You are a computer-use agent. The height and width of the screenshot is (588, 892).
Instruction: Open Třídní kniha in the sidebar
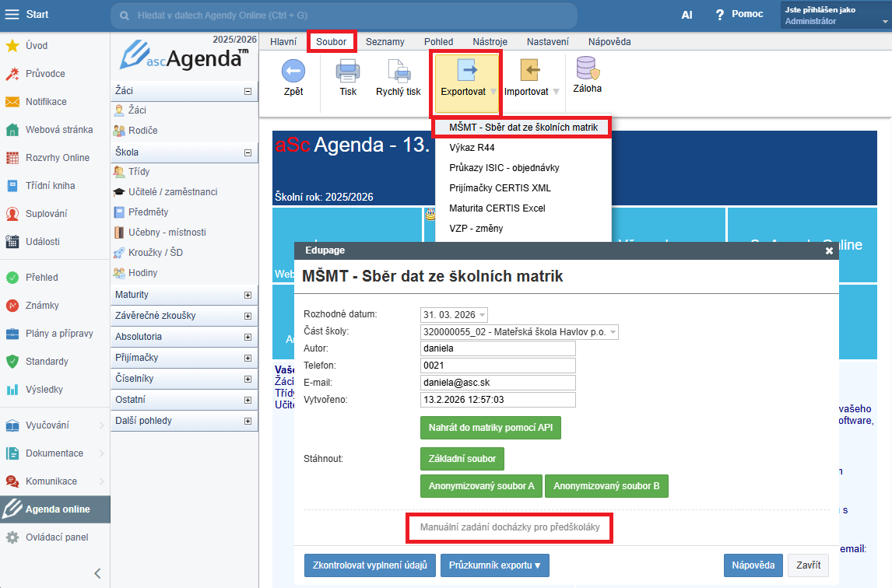[50, 186]
